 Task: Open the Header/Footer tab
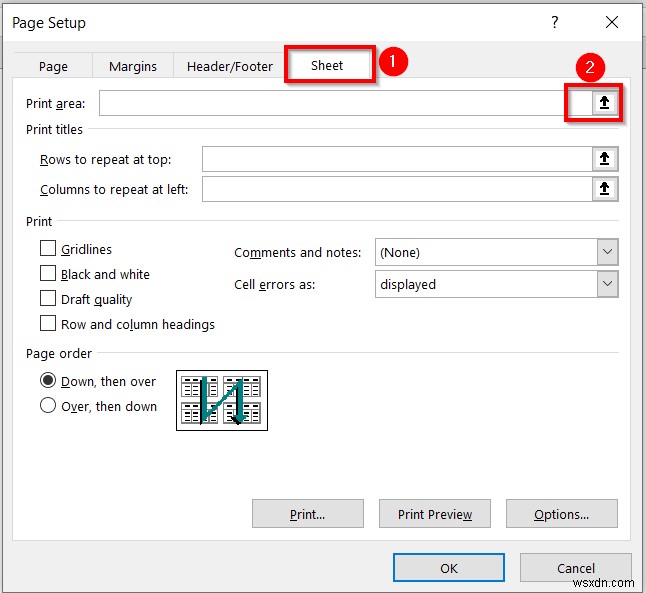point(229,66)
